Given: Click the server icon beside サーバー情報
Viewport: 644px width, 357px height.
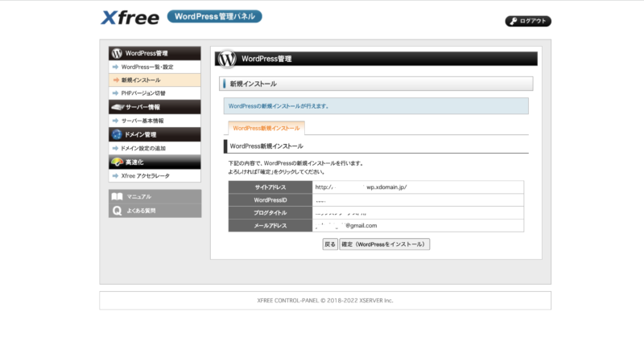Looking at the screenshot, I should [118, 107].
